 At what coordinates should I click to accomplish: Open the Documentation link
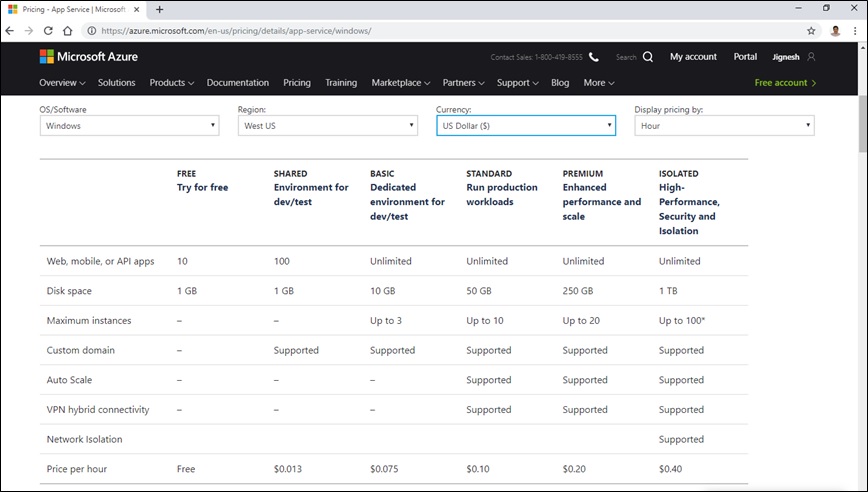click(x=238, y=83)
